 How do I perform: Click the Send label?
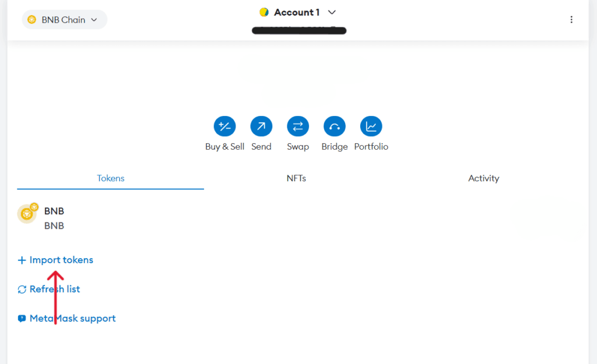tap(261, 147)
